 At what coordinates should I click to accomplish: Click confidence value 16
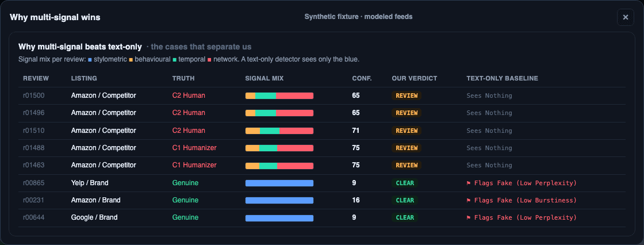click(x=356, y=200)
